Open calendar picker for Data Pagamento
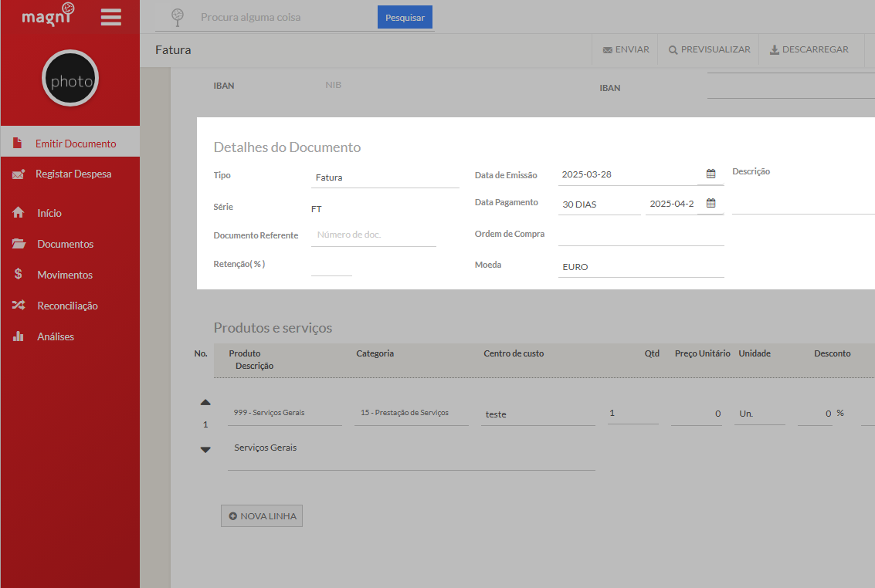This screenshot has height=588, width=875. coord(711,204)
